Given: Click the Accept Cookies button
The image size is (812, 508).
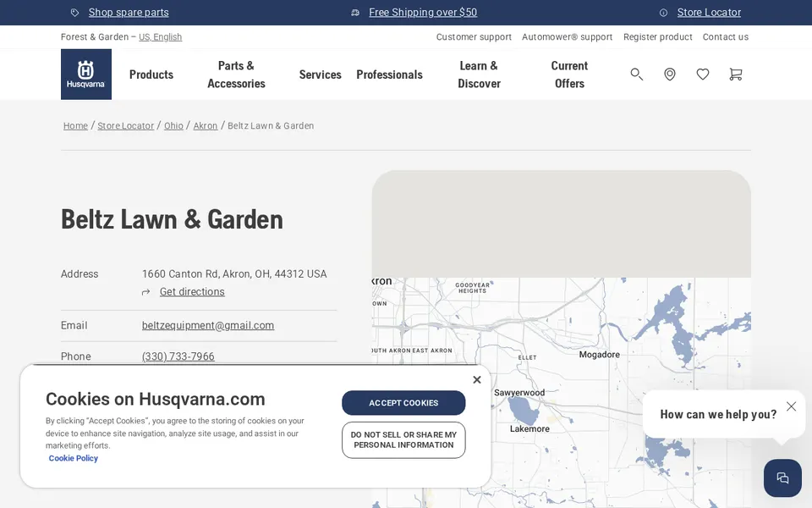Looking at the screenshot, I should pyautogui.click(x=403, y=403).
